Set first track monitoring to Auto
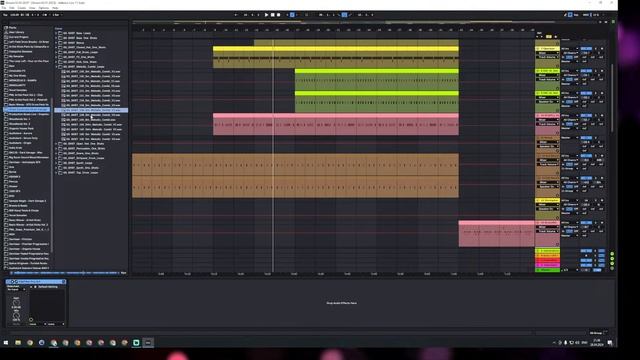The height and width of the screenshot is (360, 640). click(569, 57)
